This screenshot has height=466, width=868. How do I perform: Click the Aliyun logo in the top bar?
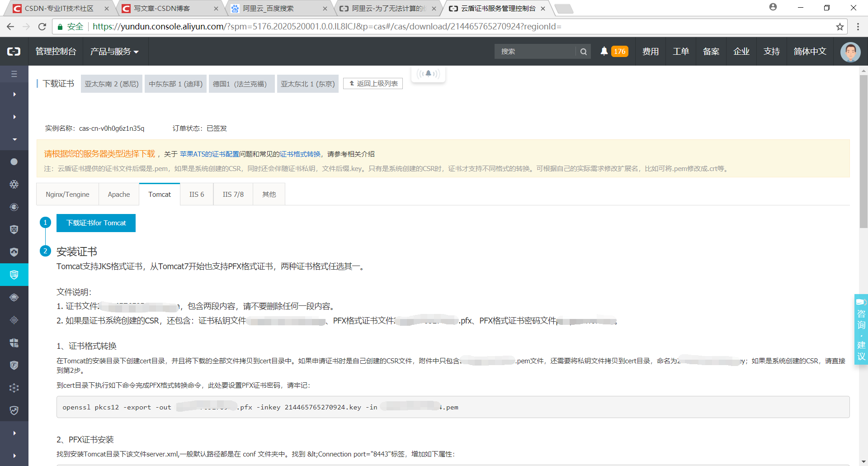tap(14, 52)
